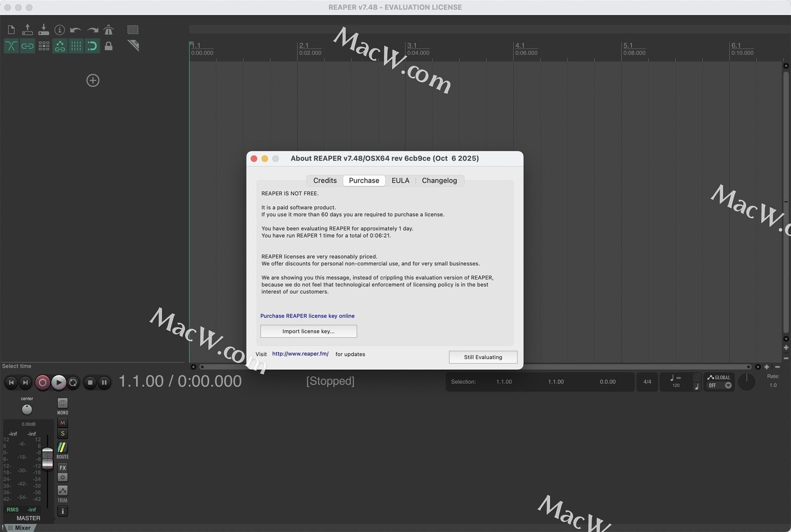The height and width of the screenshot is (532, 791).
Task: Toggle the Repeat loop button in the transport
Action: click(73, 382)
